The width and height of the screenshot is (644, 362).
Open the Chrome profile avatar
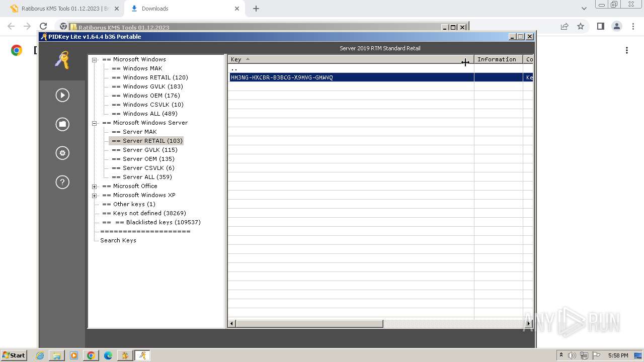pos(616,26)
